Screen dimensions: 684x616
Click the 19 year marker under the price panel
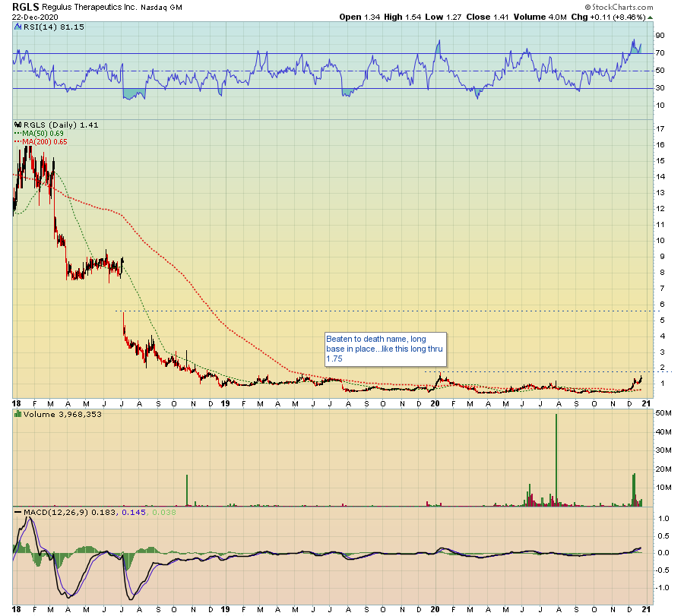pos(225,403)
